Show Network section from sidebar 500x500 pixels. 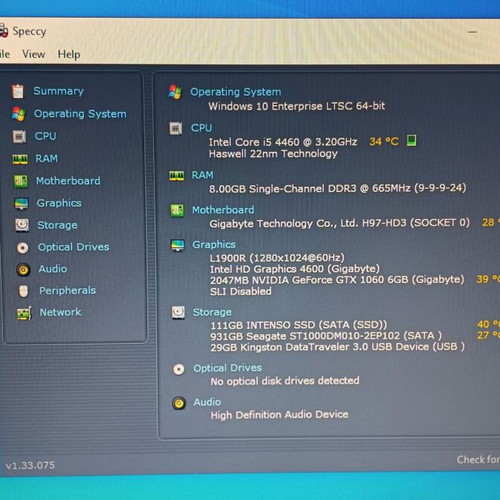pyautogui.click(x=60, y=312)
